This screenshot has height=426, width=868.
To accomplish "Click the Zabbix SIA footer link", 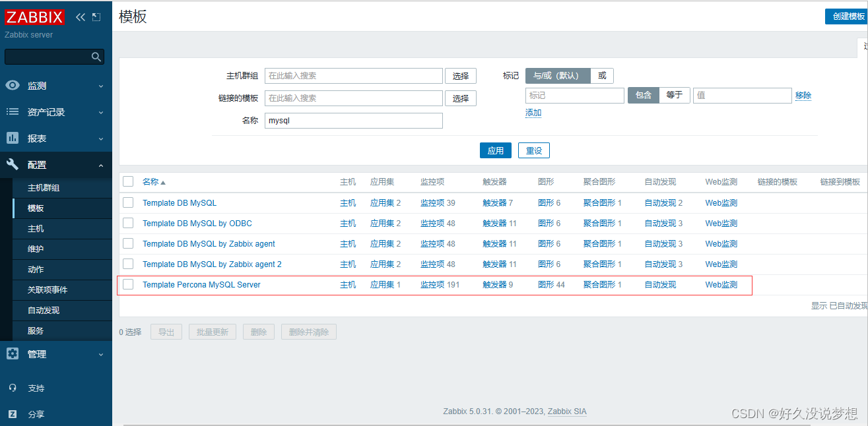I will (567, 411).
